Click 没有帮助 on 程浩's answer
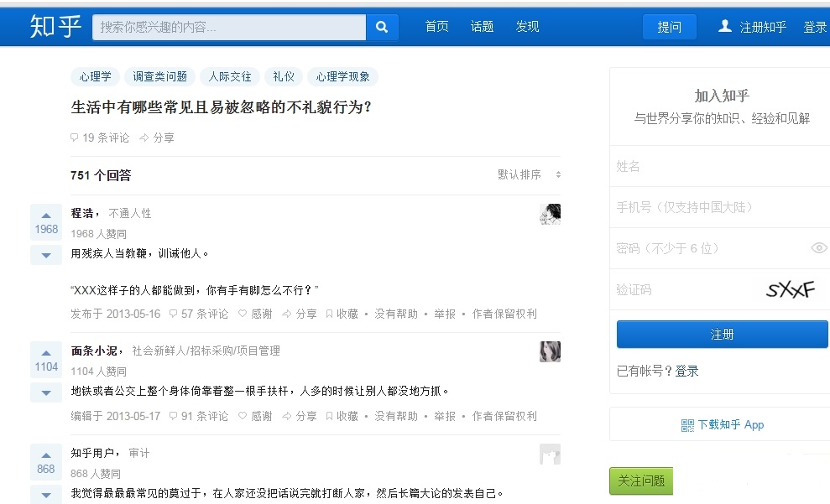Viewport: 830px width, 504px height. tap(396, 314)
